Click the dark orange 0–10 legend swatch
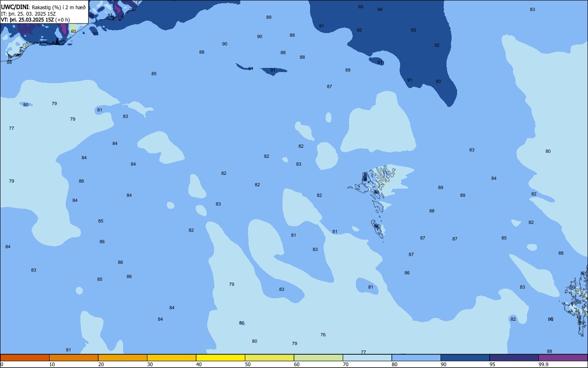588x368 pixels. 25,357
